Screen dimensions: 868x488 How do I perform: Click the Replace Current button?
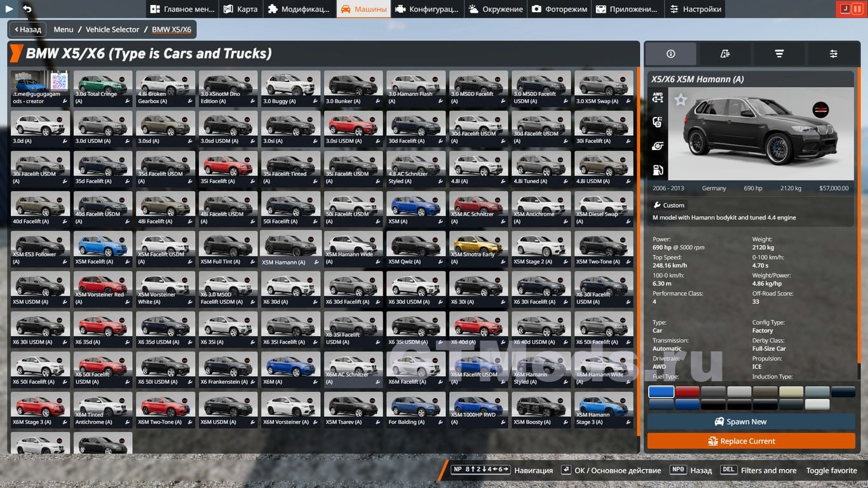coord(751,441)
